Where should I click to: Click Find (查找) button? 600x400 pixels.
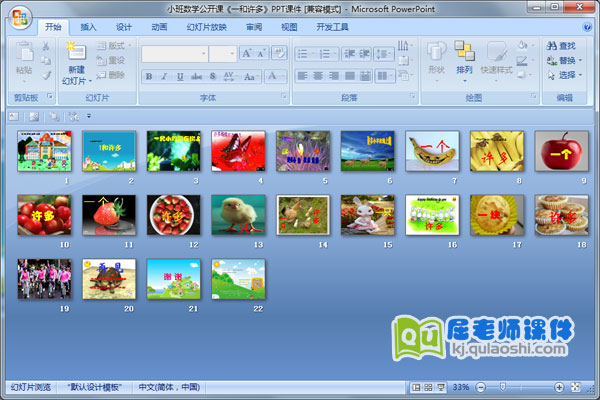click(561, 46)
